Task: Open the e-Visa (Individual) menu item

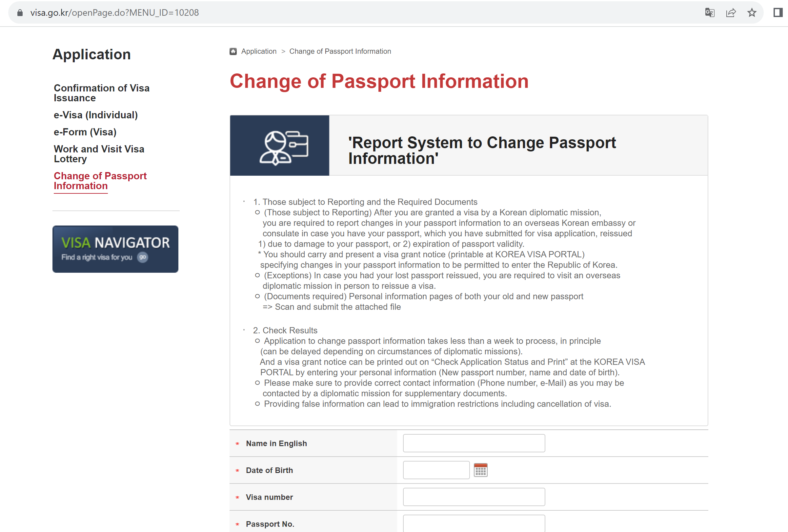Action: tap(96, 115)
